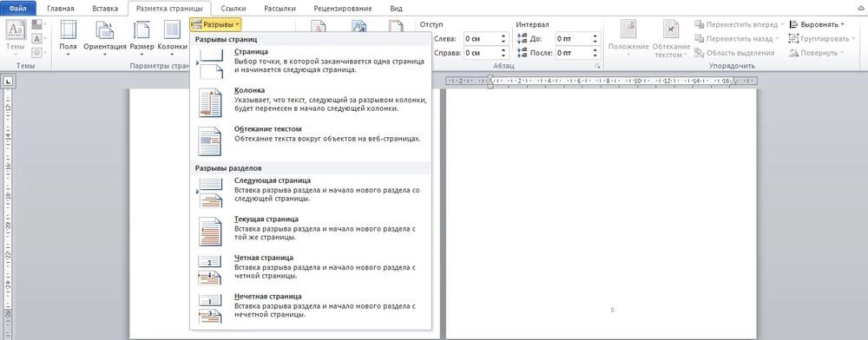Screen dimensions: 868x340
Task: Select the Обтекание текстом break icon
Action: [210, 141]
